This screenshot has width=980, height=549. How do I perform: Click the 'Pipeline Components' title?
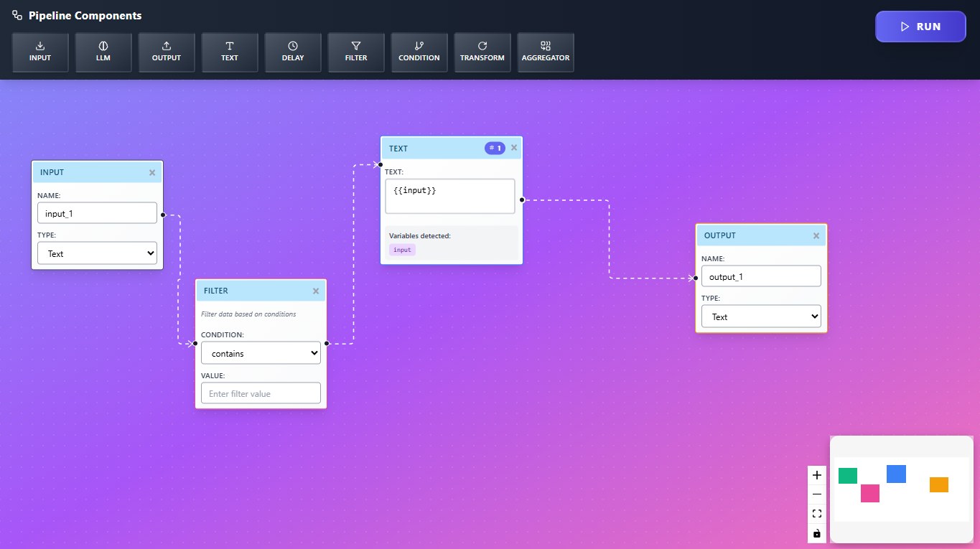tap(85, 16)
